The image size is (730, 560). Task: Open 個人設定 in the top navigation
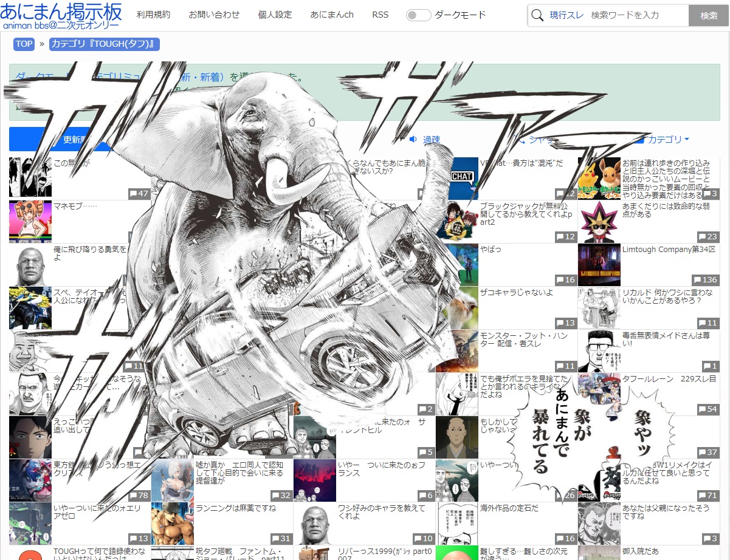pos(275,15)
